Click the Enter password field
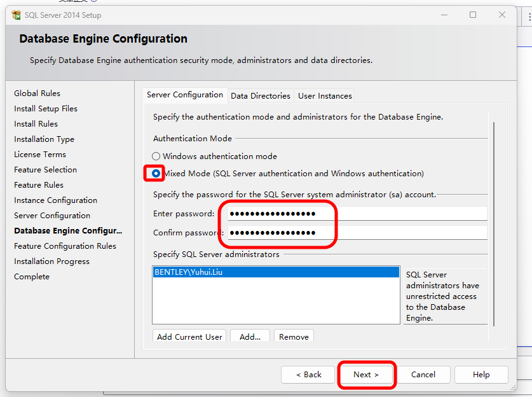Image resolution: width=532 pixels, height=397 pixels. tap(357, 214)
